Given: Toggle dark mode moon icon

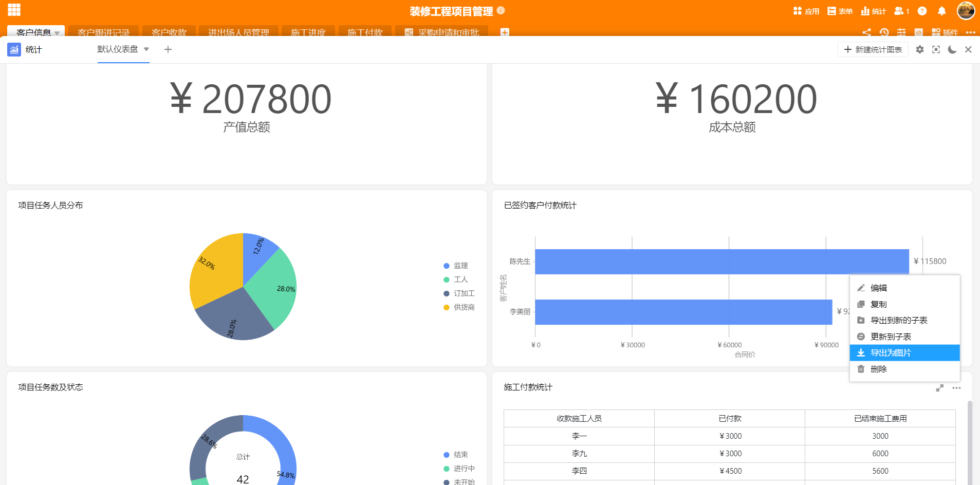Looking at the screenshot, I should point(952,49).
